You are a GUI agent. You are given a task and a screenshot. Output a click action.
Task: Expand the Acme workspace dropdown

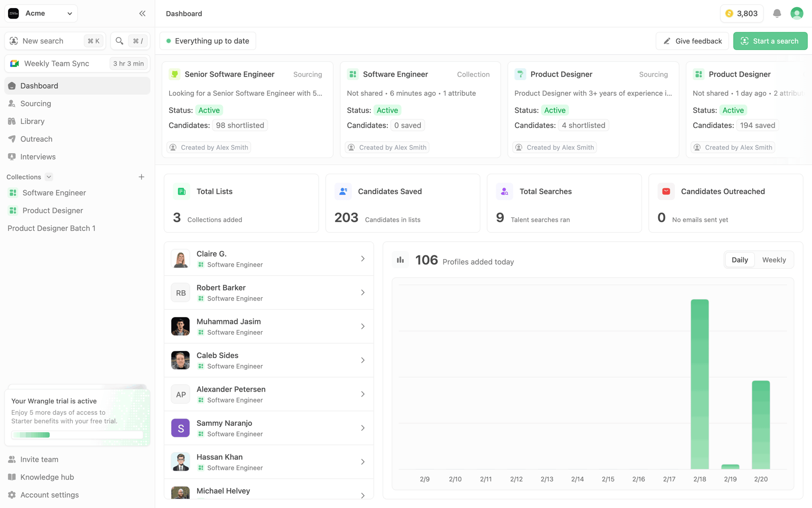pos(41,14)
